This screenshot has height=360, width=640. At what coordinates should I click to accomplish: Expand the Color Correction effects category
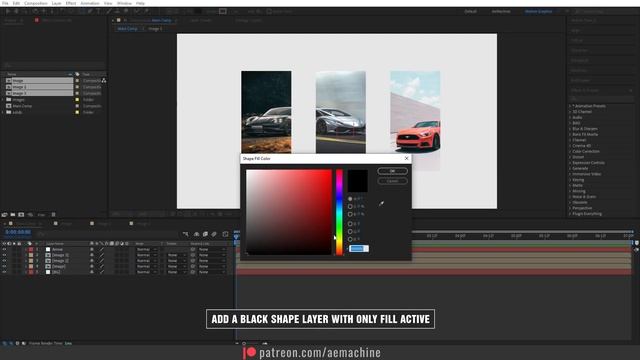[x=570, y=151]
